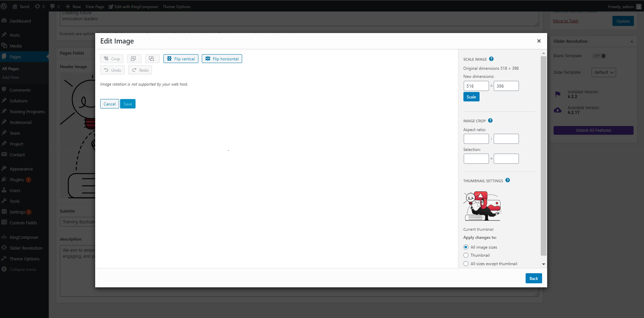The image size is (644, 318).
Task: Select All sizes except thumbnail
Action: [466, 263]
